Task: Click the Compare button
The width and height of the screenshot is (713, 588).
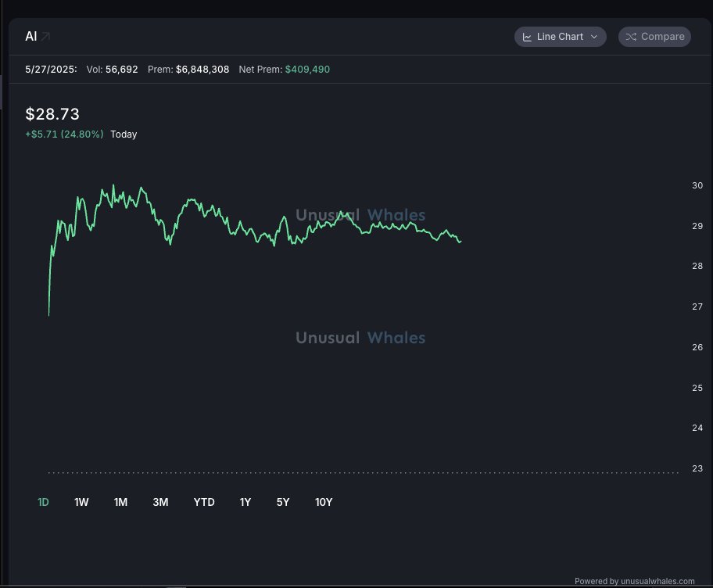Action: [x=654, y=37]
